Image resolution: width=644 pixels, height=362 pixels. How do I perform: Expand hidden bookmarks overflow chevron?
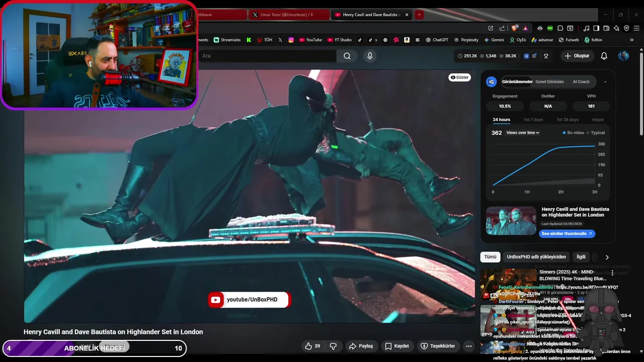[632, 40]
